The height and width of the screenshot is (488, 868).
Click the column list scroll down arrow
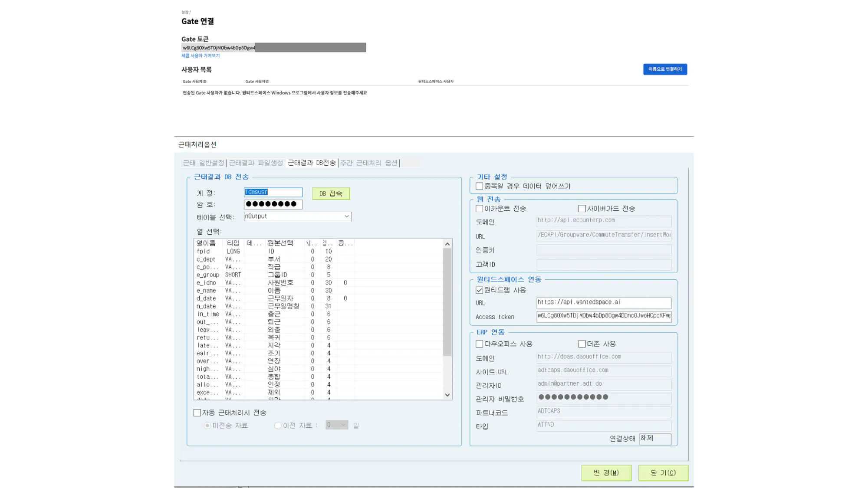447,395
